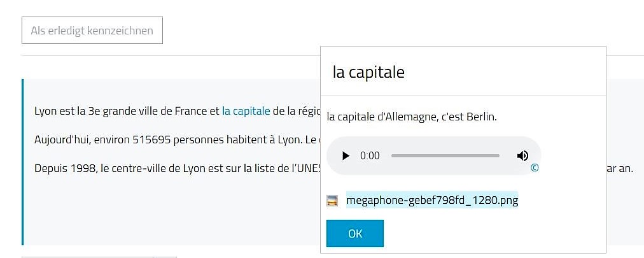Click the image file icon beside megaphone filename

[332, 201]
